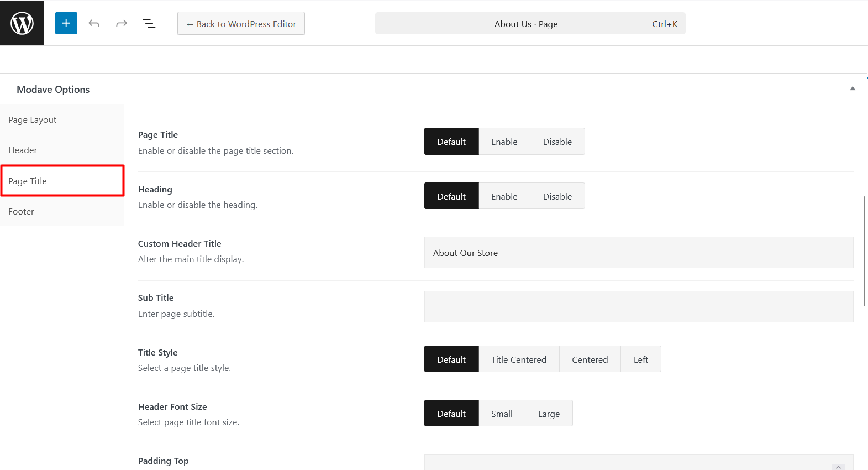Click the undo arrow icon
The width and height of the screenshot is (868, 470).
94,23
